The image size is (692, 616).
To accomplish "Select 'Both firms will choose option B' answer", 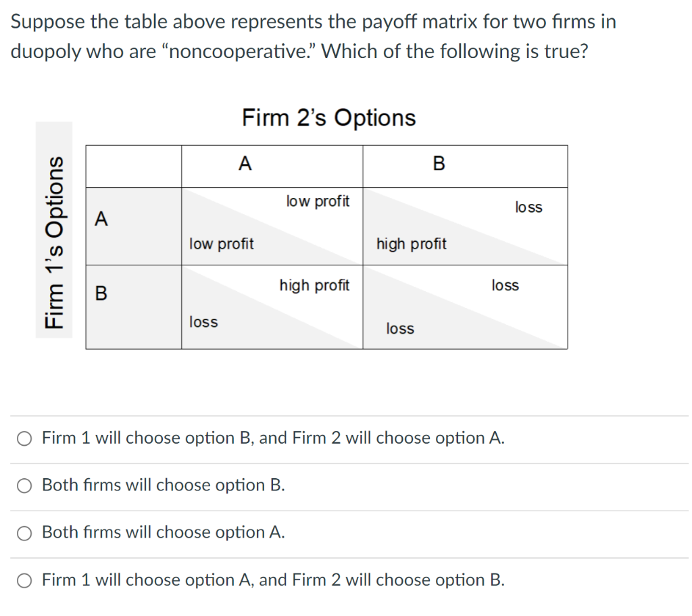I will 24,485.
